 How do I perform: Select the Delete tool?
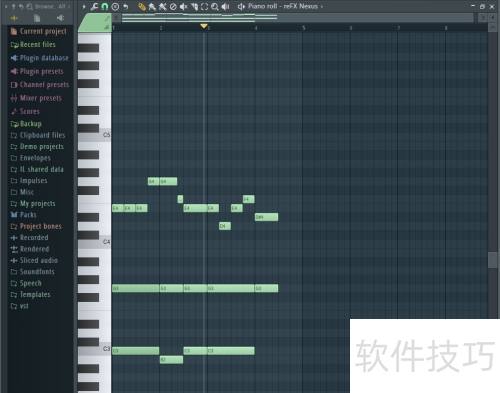coord(173,6)
